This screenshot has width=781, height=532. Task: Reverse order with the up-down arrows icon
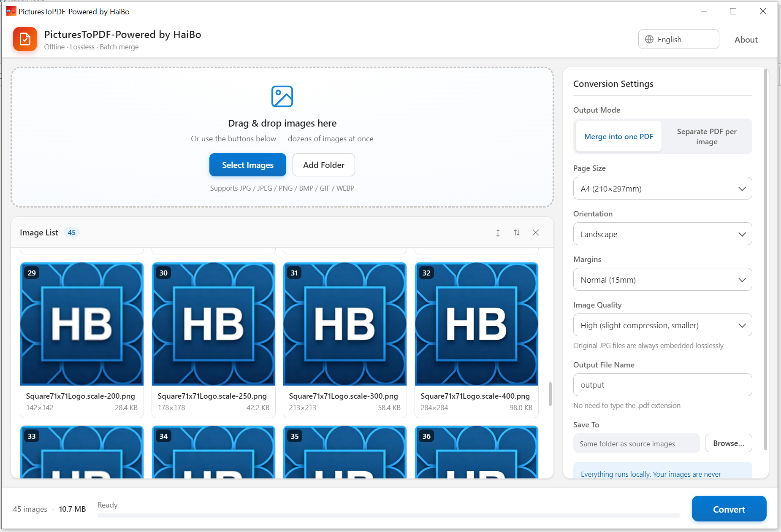point(517,233)
